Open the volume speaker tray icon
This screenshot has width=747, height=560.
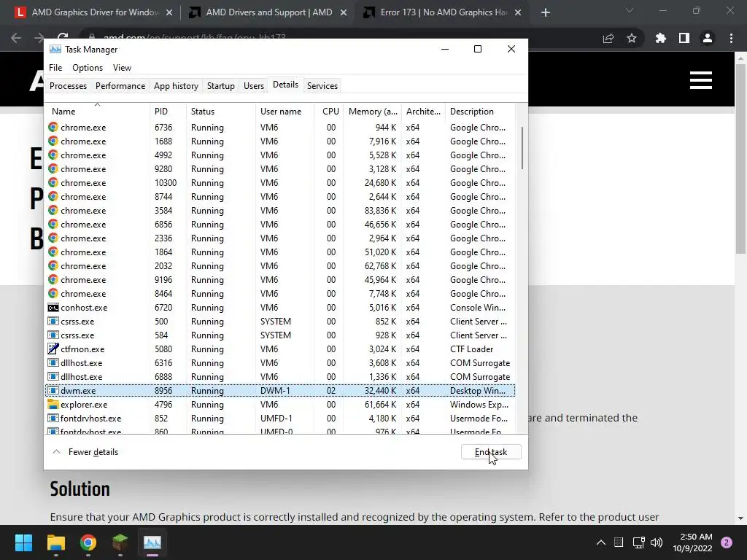pyautogui.click(x=657, y=542)
